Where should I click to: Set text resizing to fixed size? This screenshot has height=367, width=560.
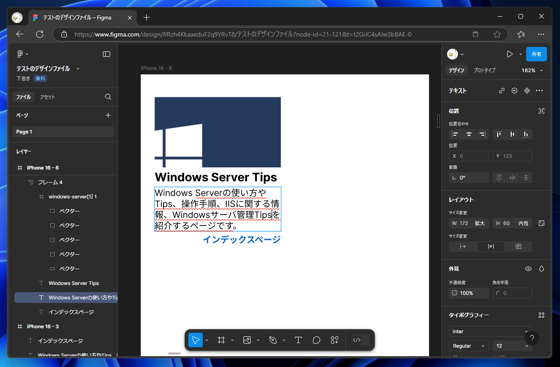518,246
